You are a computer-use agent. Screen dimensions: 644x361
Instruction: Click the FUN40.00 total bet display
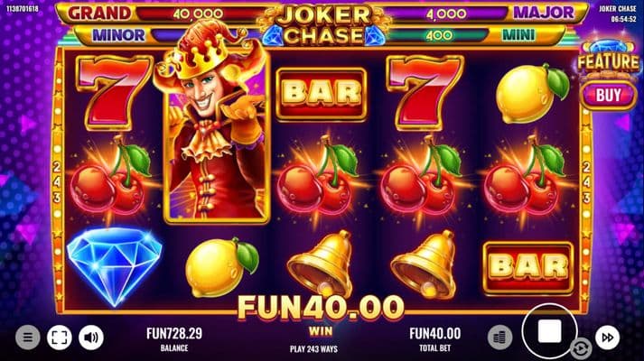pyautogui.click(x=435, y=339)
